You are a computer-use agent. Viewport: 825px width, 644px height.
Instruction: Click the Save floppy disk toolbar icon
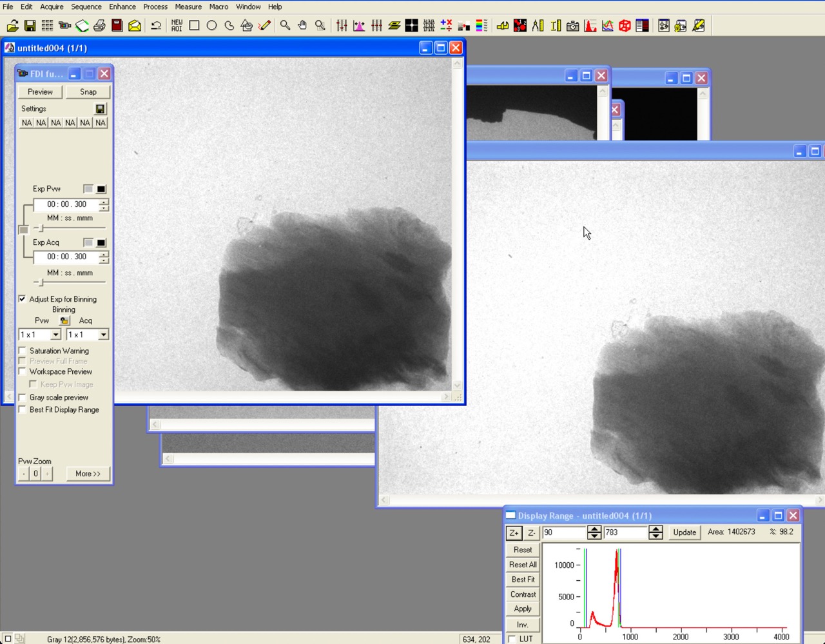point(30,26)
